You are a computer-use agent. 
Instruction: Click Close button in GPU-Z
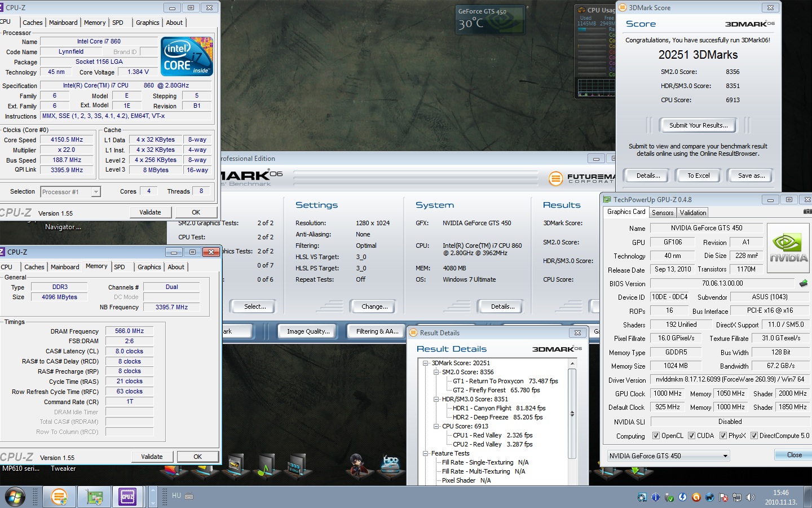point(794,455)
